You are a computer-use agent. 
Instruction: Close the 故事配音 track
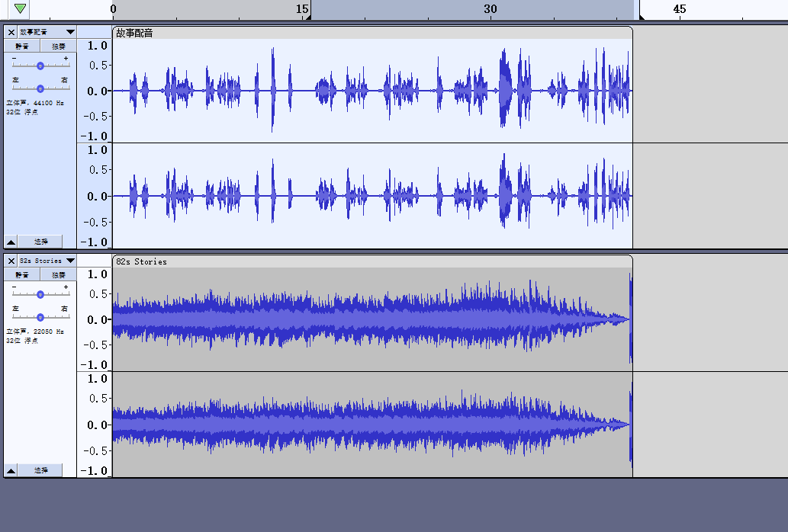click(11, 32)
